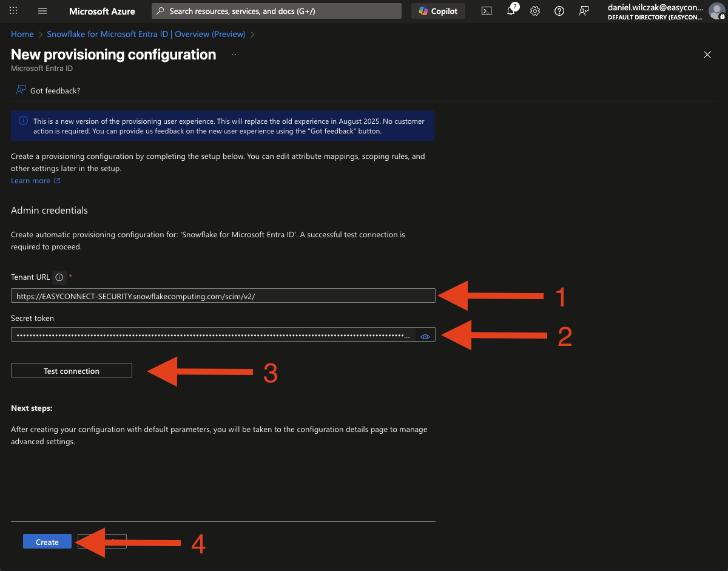Open Snowflake for Microsoft Entra ID breadcrumb

[146, 34]
